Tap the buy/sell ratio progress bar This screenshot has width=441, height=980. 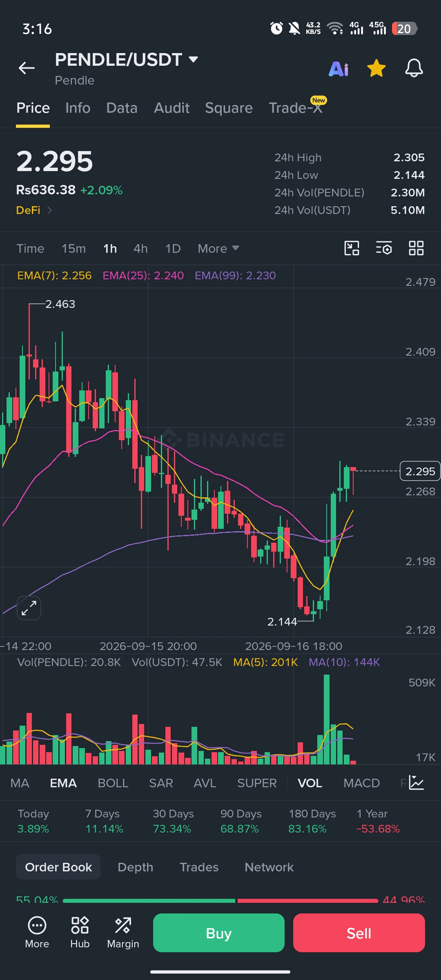220,900
